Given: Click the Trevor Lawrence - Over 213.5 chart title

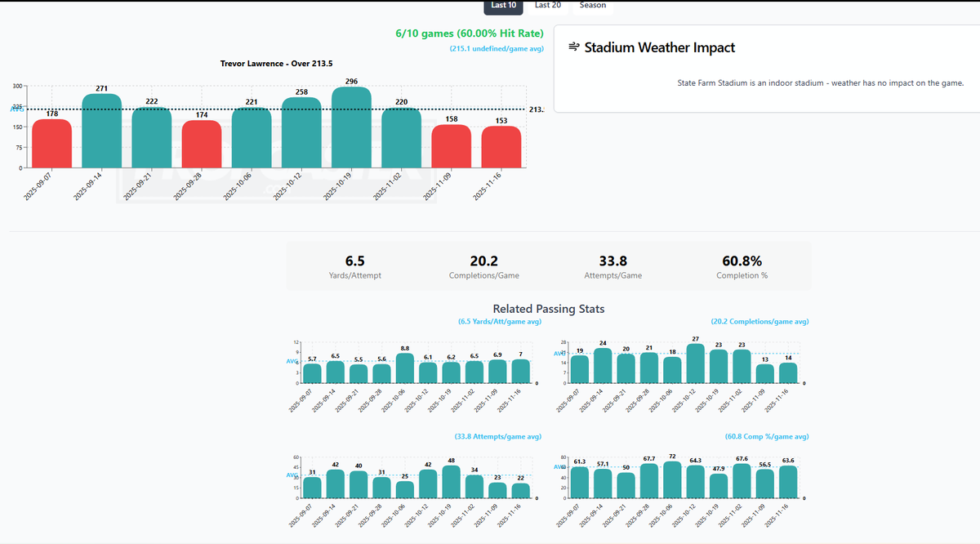Looking at the screenshot, I should (277, 63).
